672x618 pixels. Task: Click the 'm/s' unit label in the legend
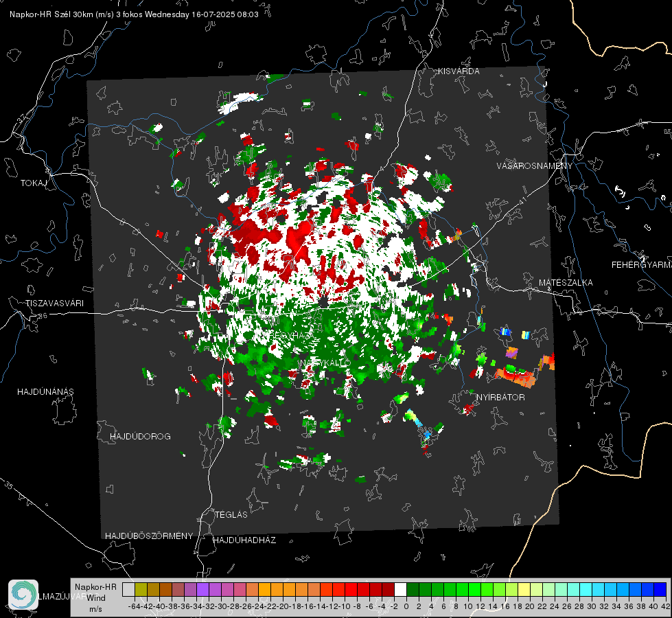(95, 609)
